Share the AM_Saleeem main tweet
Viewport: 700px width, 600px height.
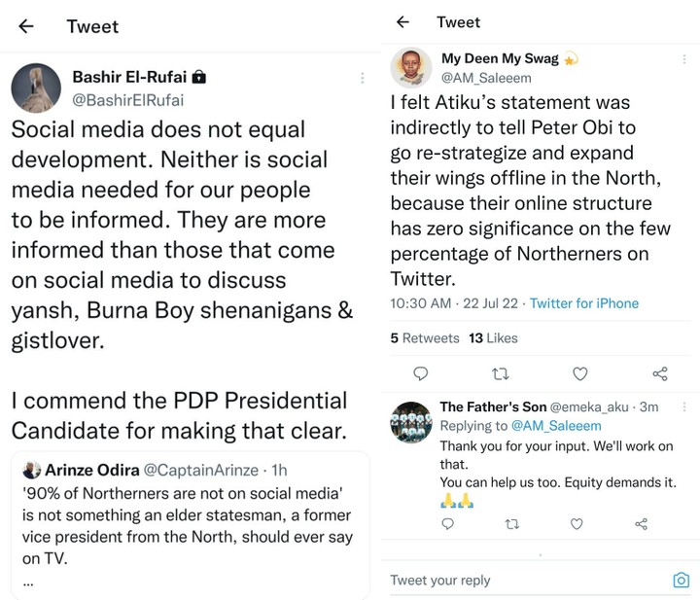[659, 373]
